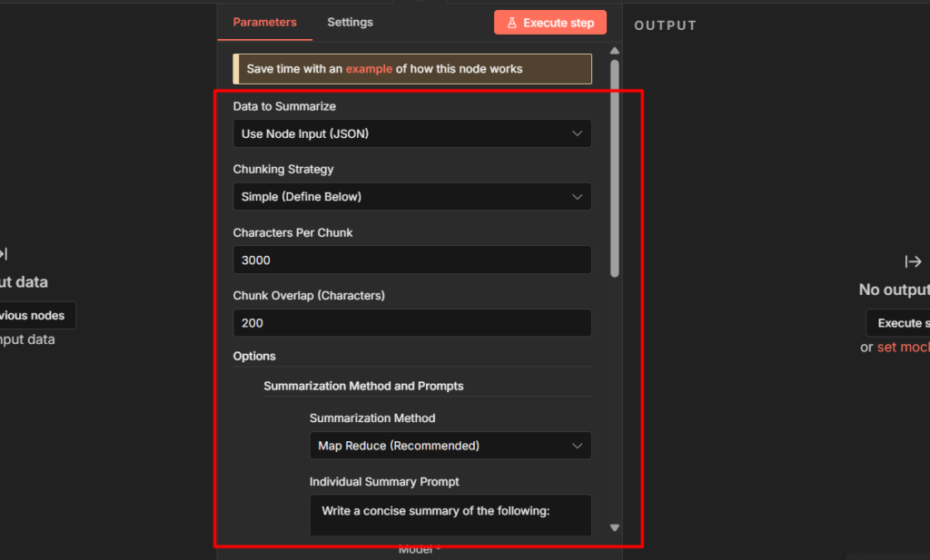Click the Chunk Overlap input field

coord(412,322)
